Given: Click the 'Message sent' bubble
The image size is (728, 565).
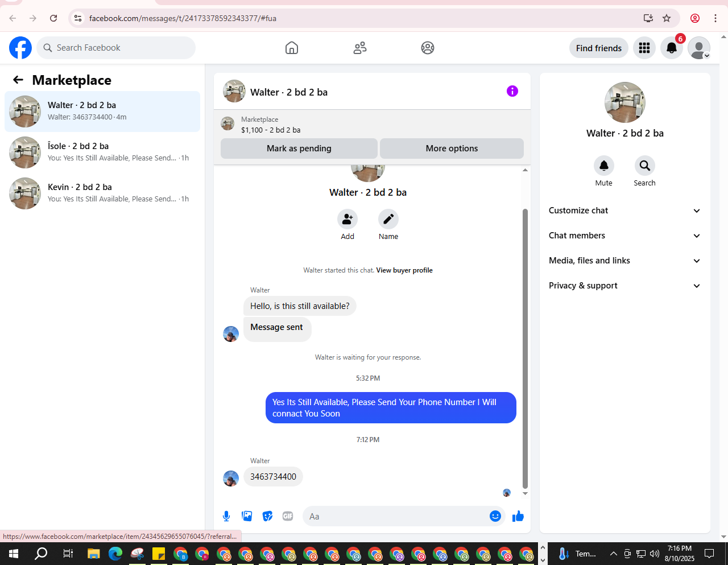Looking at the screenshot, I should click(x=278, y=329).
